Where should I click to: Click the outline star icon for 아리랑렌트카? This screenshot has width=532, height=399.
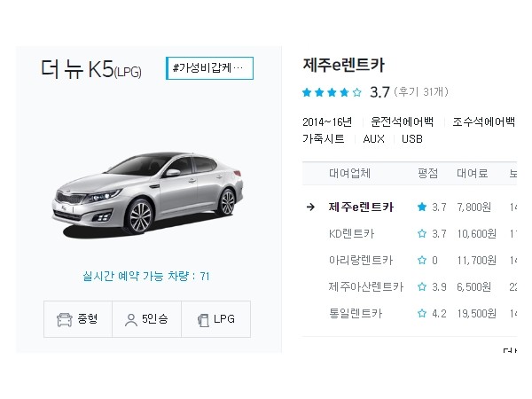pos(422,260)
